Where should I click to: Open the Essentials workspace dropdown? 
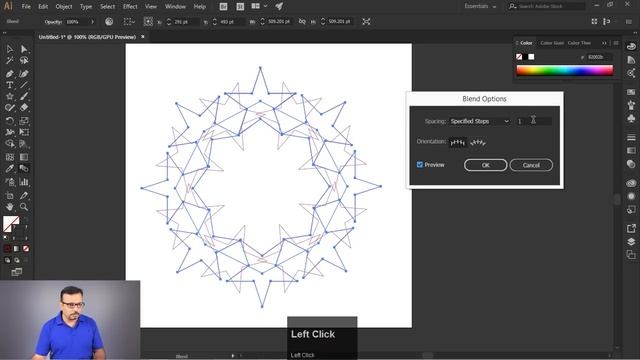[480, 6]
